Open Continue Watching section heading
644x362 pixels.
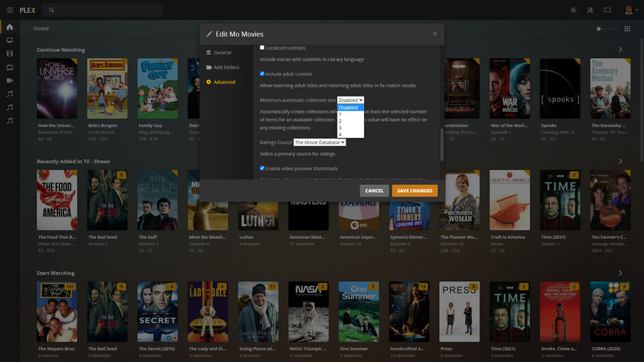61,50
